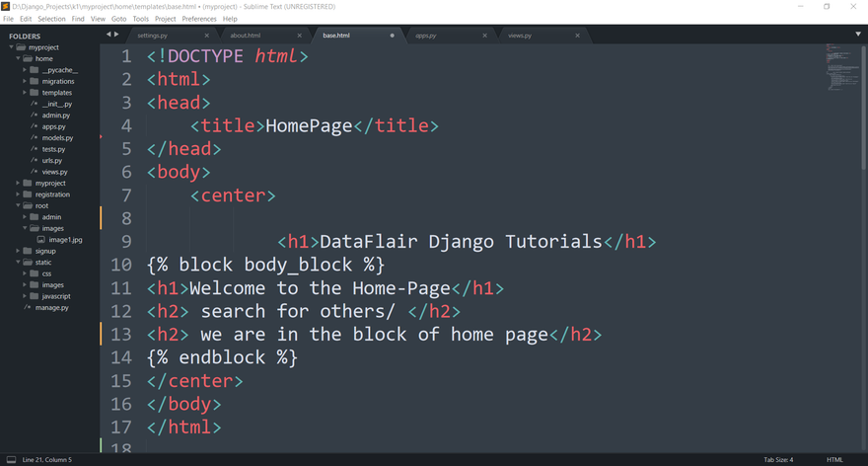The width and height of the screenshot is (868, 466).
Task: Close the about.html tab
Action: coord(299,36)
